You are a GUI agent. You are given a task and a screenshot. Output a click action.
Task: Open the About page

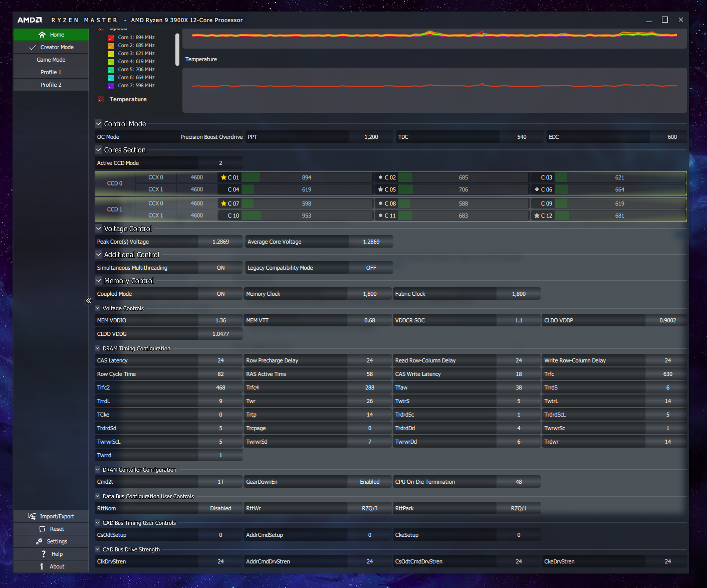pyautogui.click(x=51, y=566)
